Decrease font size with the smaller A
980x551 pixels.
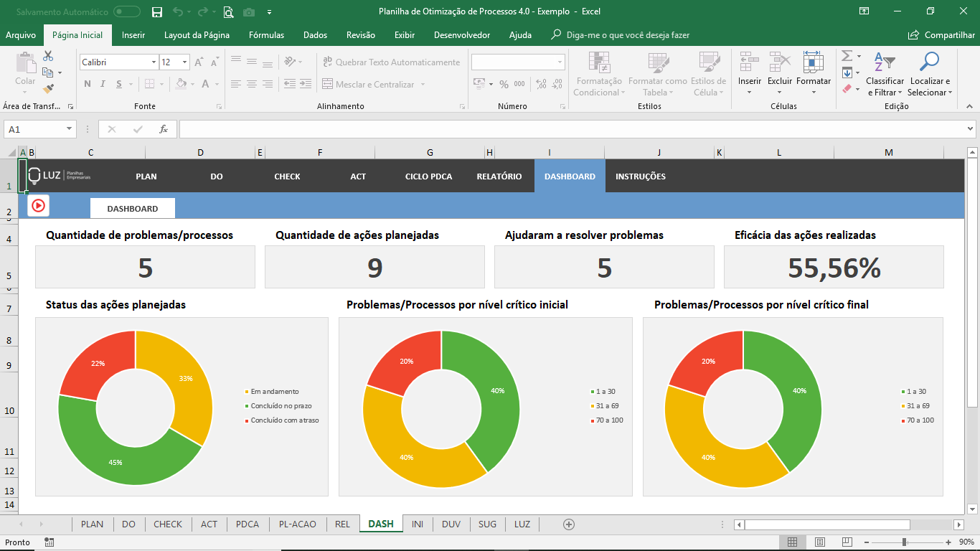214,62
